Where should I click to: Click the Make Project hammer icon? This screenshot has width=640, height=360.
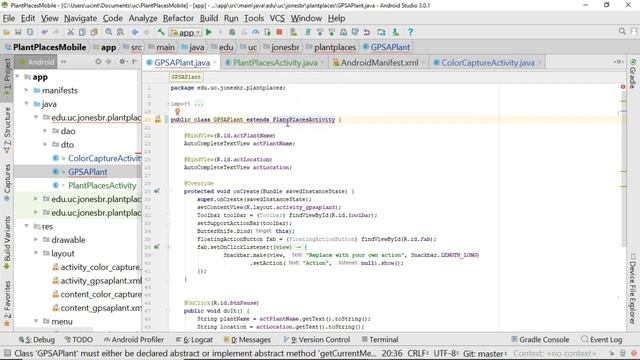pos(161,32)
